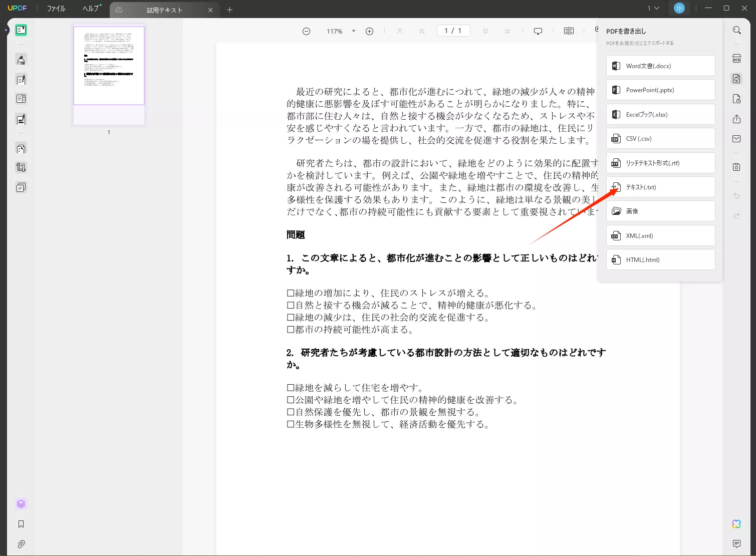Open the ファイル menu
Screen dimensions: 756x556
click(56, 9)
